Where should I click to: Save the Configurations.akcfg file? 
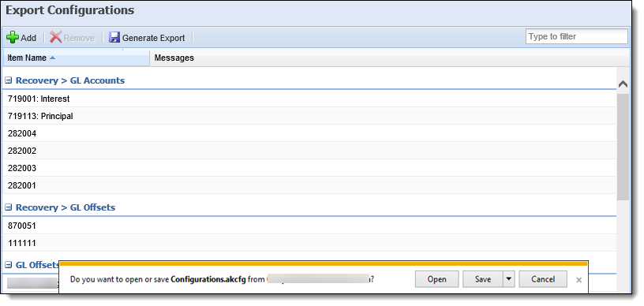(x=482, y=279)
